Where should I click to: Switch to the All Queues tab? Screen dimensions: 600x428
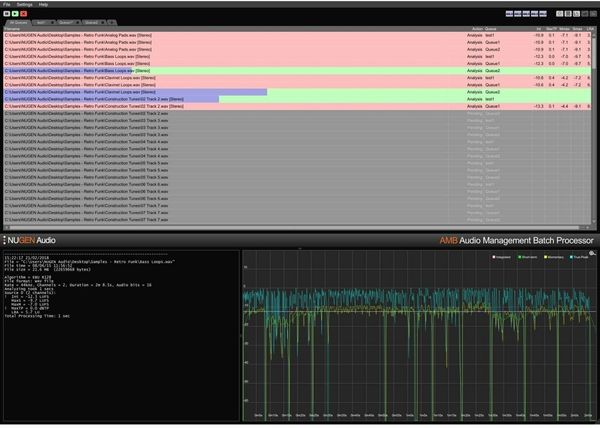[18, 22]
